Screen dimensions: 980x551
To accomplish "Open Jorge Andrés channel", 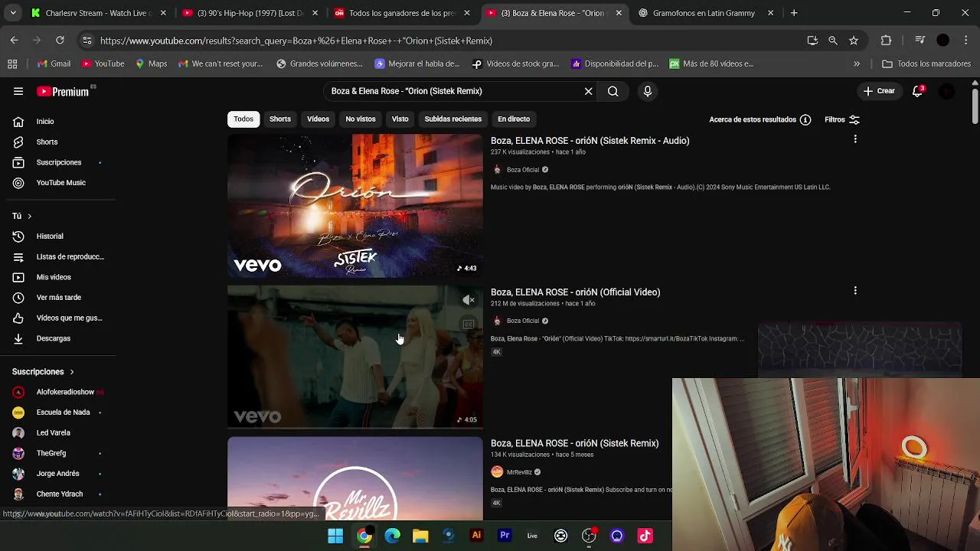I will coord(57,473).
